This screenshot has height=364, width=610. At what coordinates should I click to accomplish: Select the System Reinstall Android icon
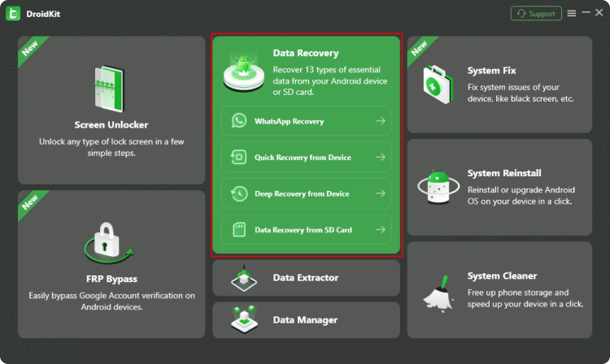click(x=437, y=186)
